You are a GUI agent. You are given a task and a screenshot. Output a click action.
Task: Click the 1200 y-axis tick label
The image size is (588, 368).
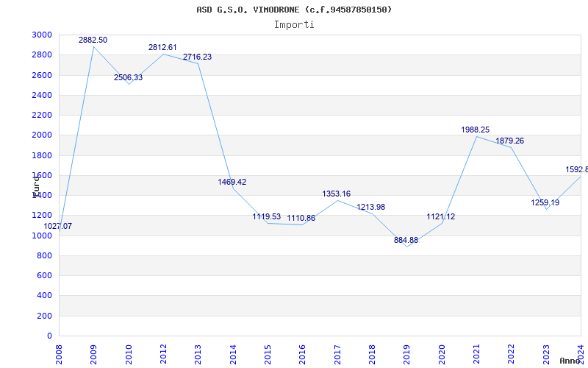click(x=42, y=216)
